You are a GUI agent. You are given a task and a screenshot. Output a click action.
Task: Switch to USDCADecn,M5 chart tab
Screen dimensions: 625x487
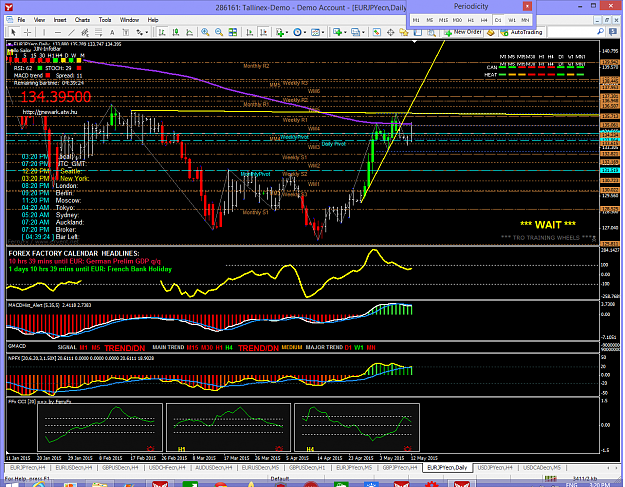point(541,467)
